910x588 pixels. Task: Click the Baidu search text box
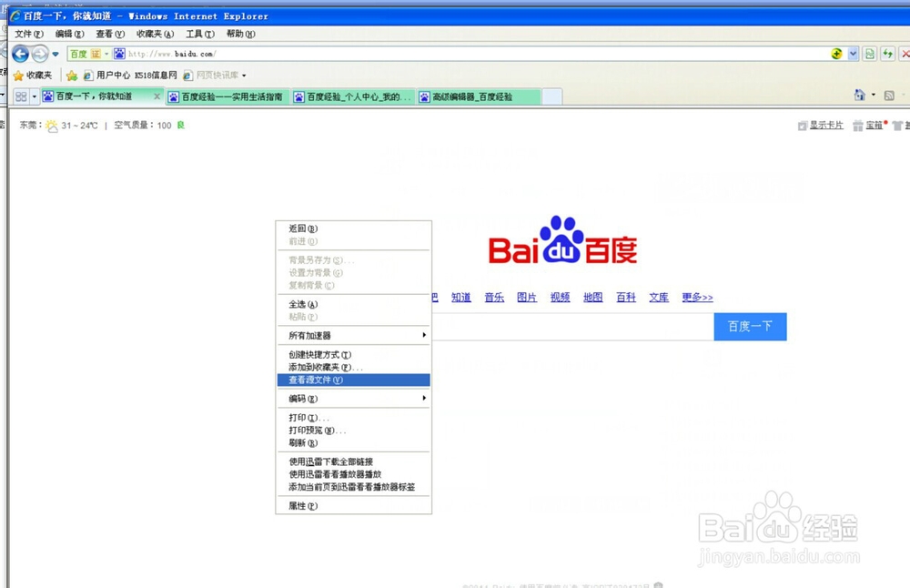click(572, 326)
